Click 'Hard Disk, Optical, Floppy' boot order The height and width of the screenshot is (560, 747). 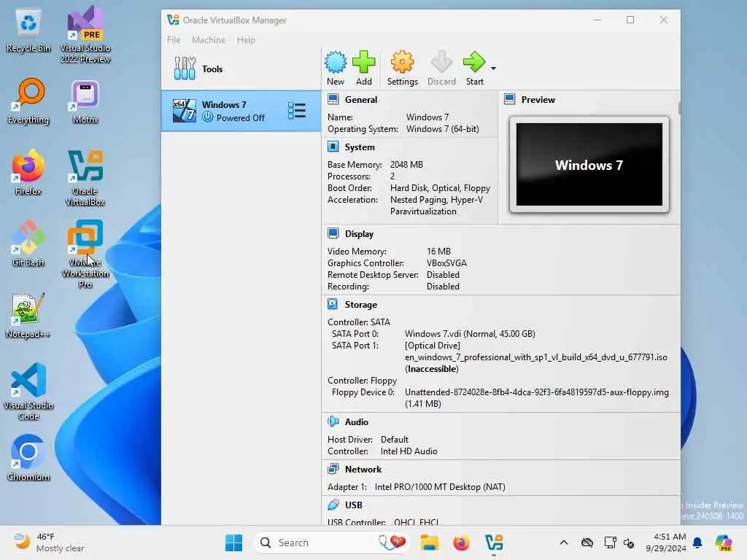click(440, 187)
